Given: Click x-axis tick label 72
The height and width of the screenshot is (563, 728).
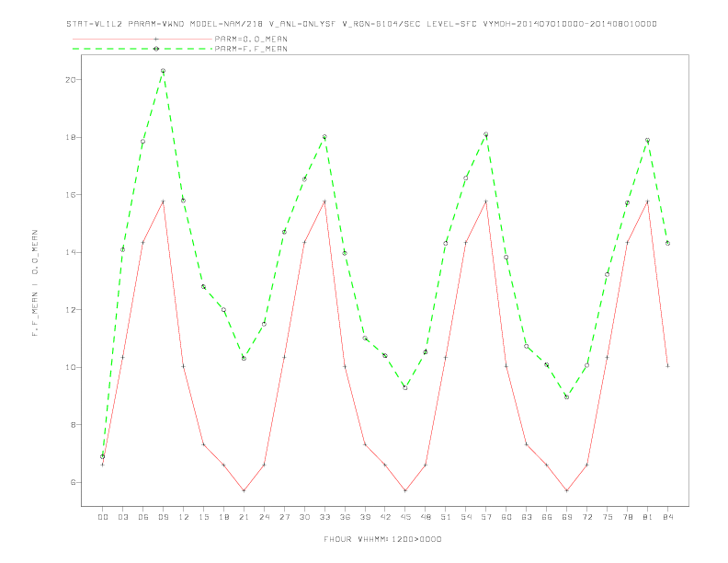Looking at the screenshot, I should 586,517.
